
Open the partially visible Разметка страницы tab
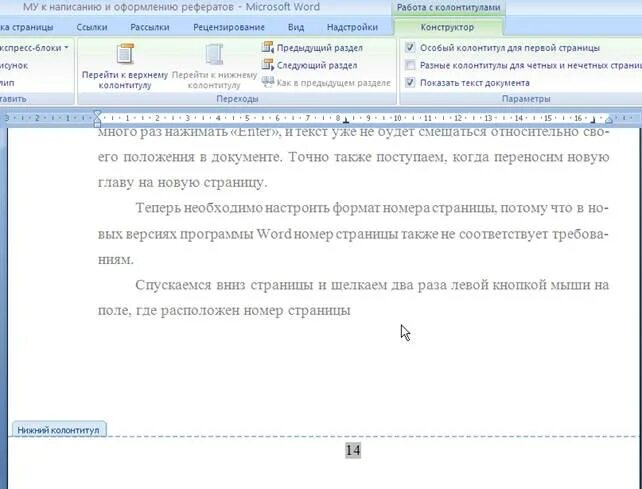pyautogui.click(x=27, y=27)
